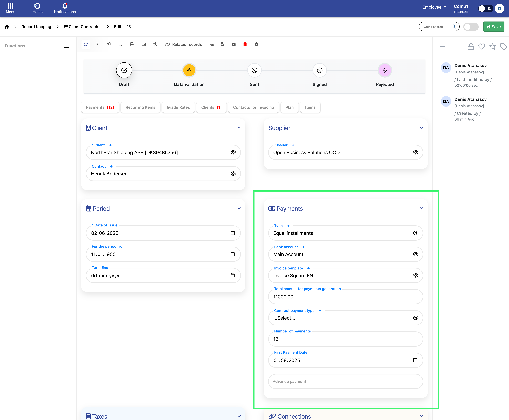Open the sticky note icon in the toolbar

pyautogui.click(x=120, y=44)
